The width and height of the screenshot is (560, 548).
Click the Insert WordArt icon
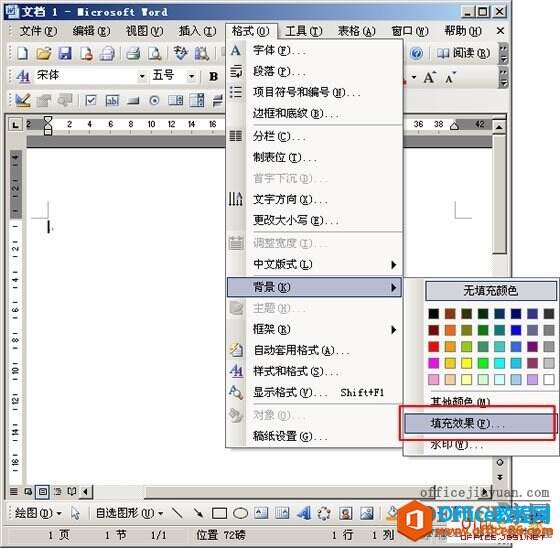[x=304, y=514]
